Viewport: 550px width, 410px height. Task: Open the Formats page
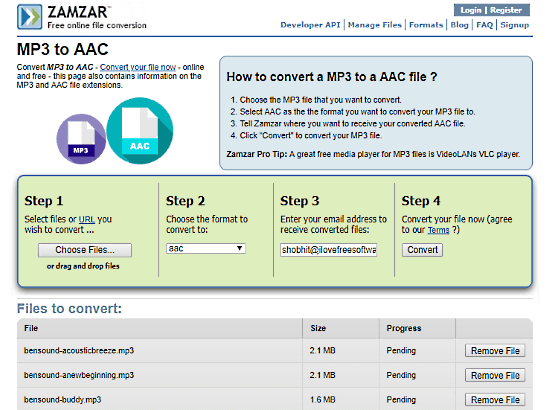(426, 25)
